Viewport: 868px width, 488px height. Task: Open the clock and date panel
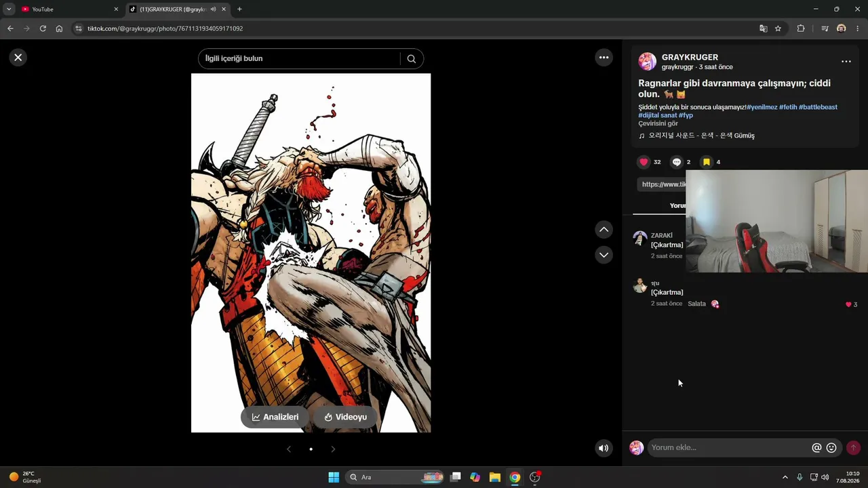(x=848, y=477)
